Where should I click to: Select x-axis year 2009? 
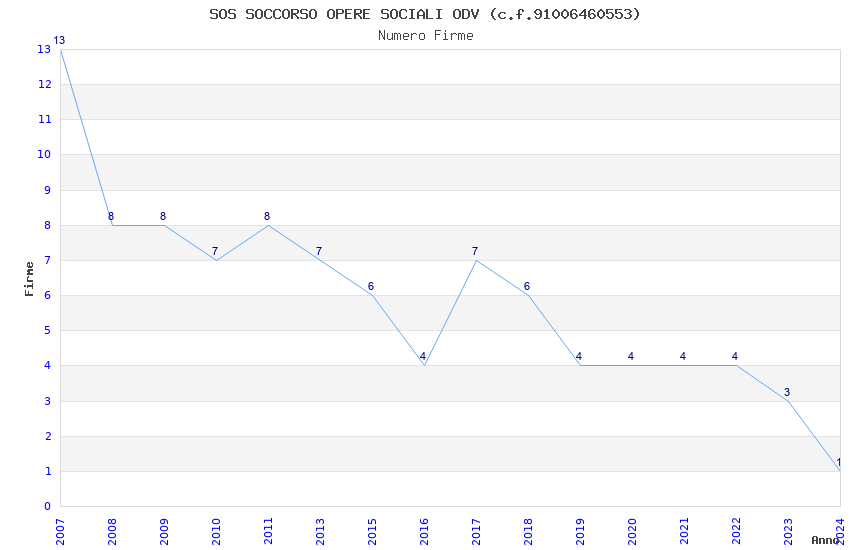click(x=164, y=532)
